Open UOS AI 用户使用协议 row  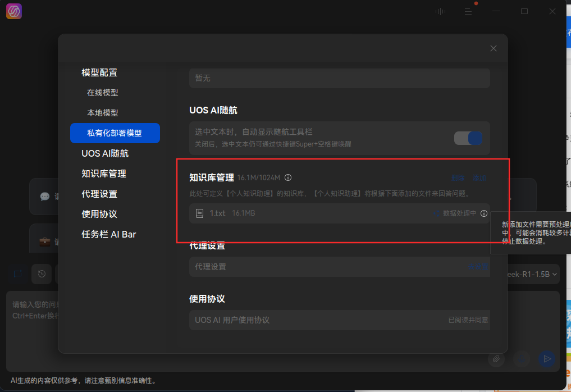pyautogui.click(x=340, y=320)
